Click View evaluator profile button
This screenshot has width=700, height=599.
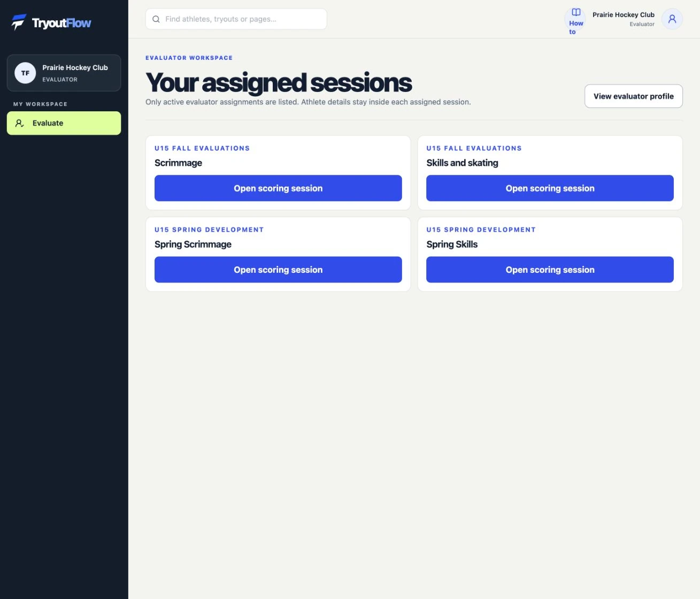(x=634, y=96)
